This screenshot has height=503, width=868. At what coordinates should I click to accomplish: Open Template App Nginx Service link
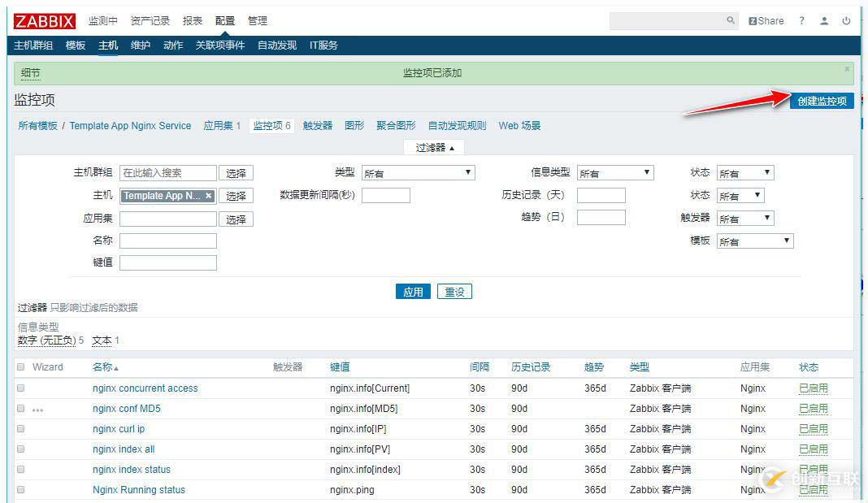130,126
